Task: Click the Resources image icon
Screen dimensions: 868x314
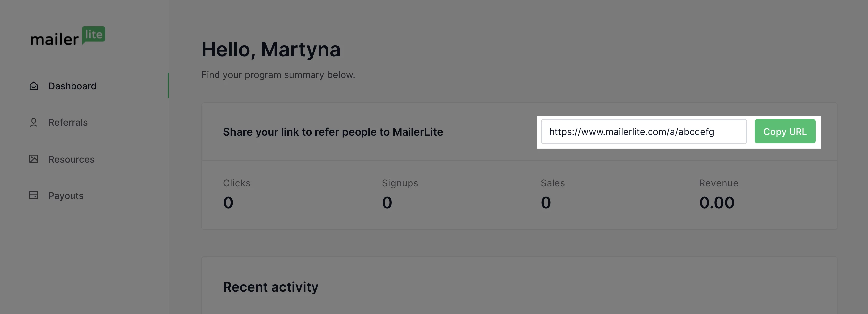Action: (34, 159)
